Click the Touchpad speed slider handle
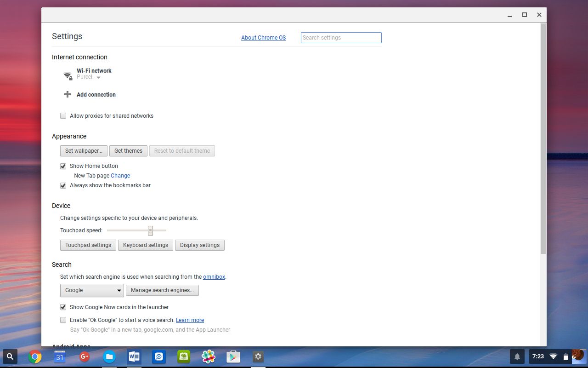The height and width of the screenshot is (368, 588). [150, 230]
